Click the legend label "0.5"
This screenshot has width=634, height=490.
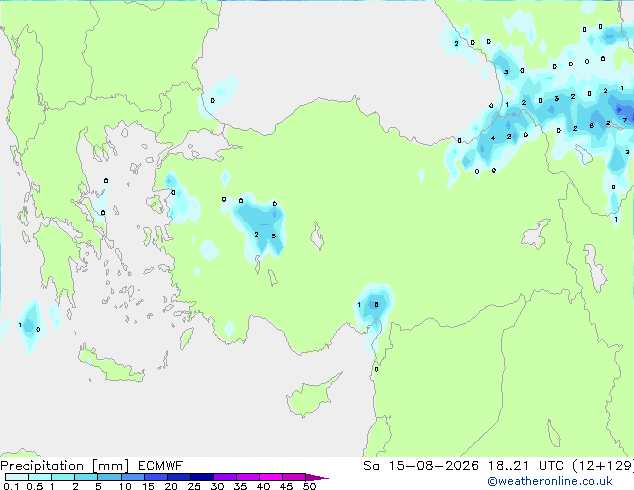(x=35, y=486)
